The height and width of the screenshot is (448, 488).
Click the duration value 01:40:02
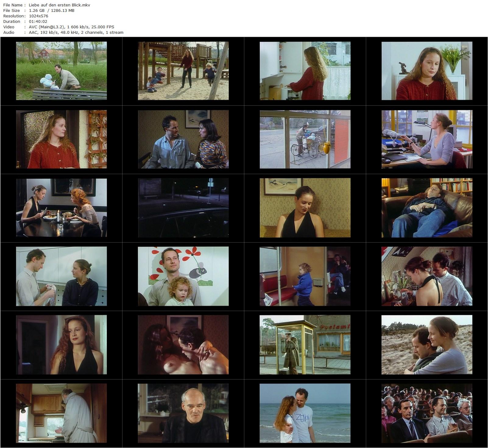(38, 21)
